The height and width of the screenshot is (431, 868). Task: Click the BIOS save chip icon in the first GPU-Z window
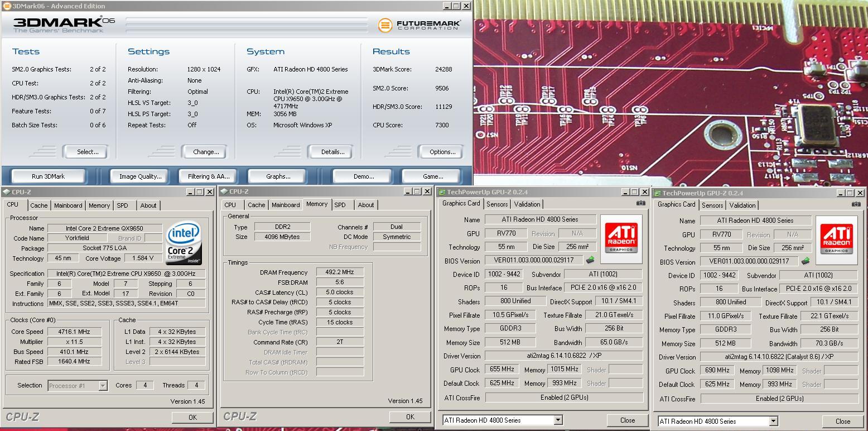pyautogui.click(x=590, y=260)
